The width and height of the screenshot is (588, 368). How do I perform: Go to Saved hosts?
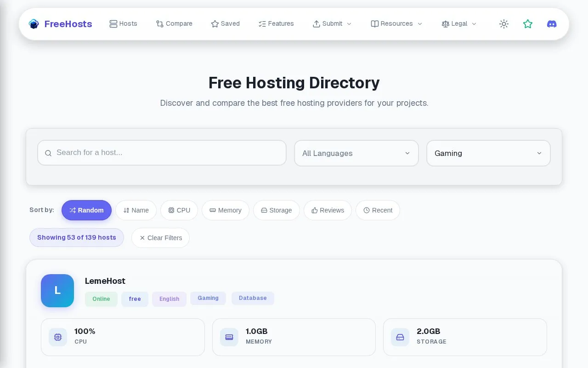point(225,23)
